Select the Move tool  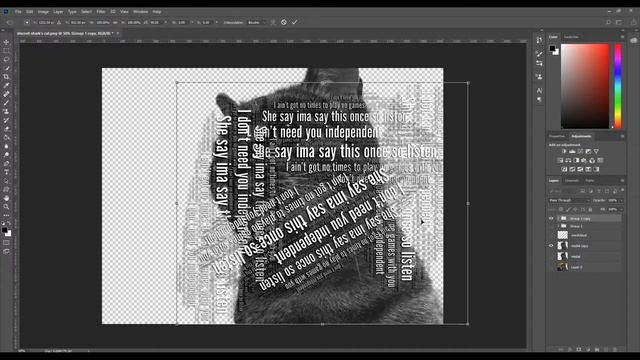[x=6, y=42]
